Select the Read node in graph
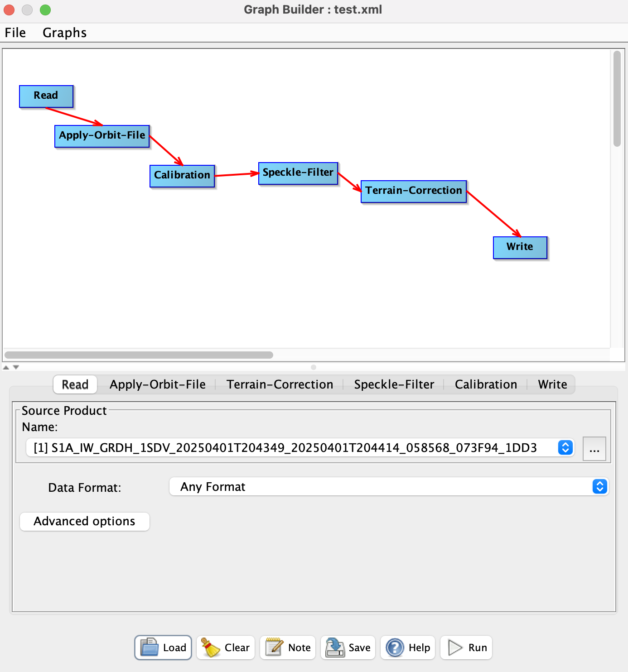Image resolution: width=628 pixels, height=672 pixels. click(x=46, y=96)
